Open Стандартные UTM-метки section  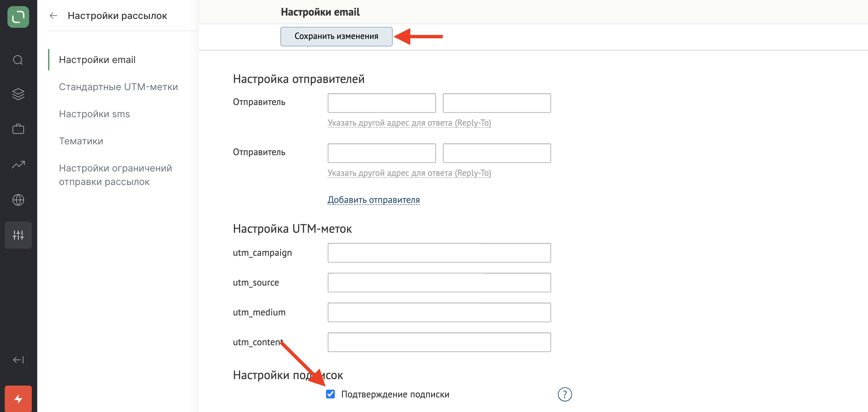(x=118, y=87)
